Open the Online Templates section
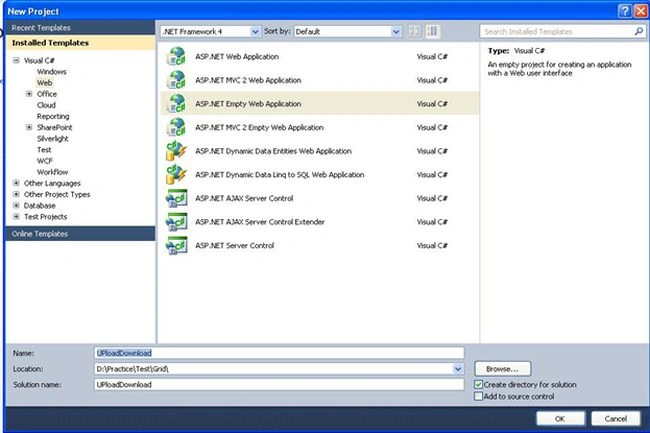This screenshot has width=650, height=433. point(80,234)
